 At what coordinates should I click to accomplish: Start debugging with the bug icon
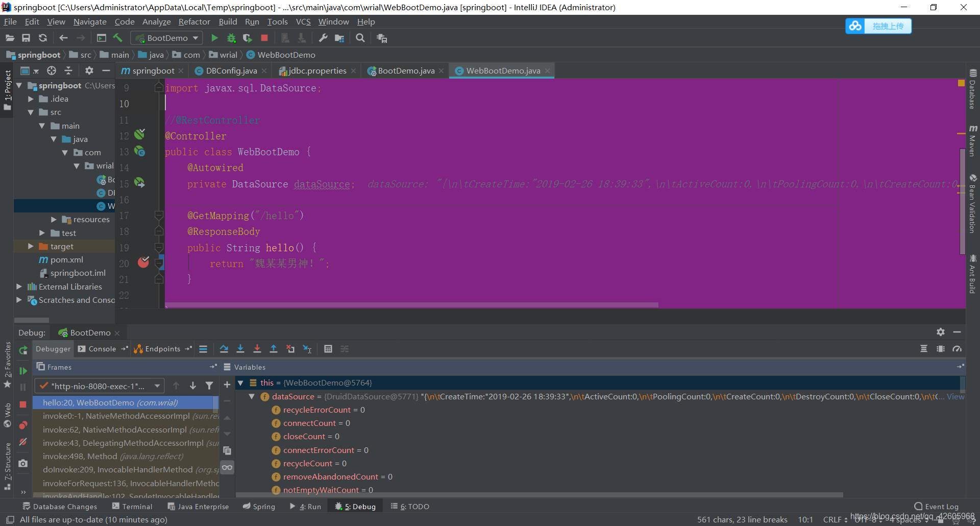pyautogui.click(x=231, y=38)
